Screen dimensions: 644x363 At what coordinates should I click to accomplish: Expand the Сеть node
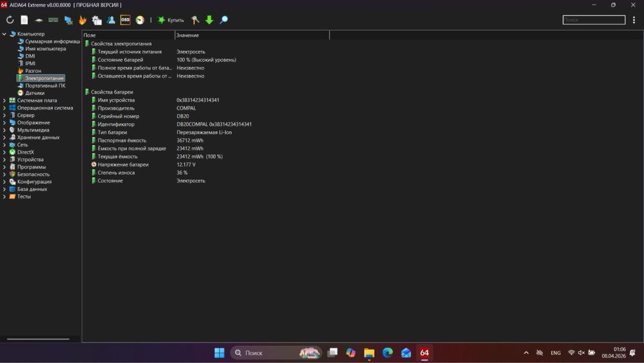[x=5, y=144]
